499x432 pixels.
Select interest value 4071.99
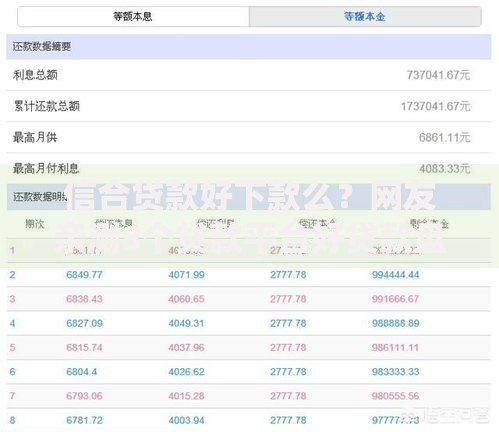click(186, 275)
